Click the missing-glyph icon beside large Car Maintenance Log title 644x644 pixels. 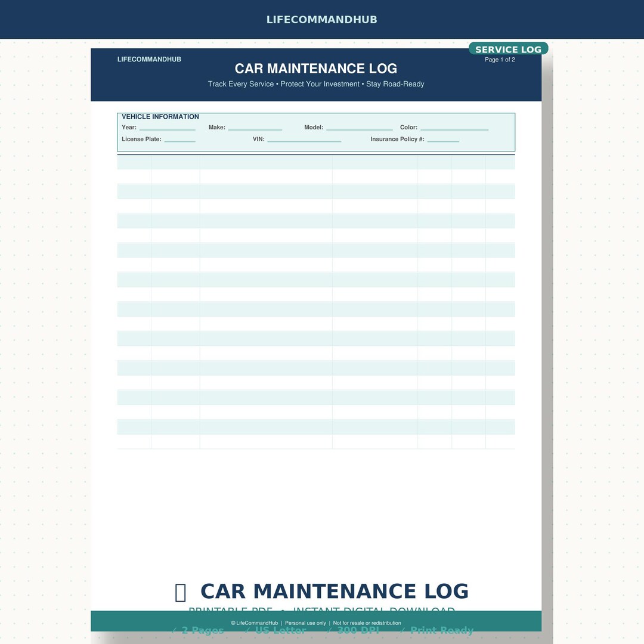[180, 593]
